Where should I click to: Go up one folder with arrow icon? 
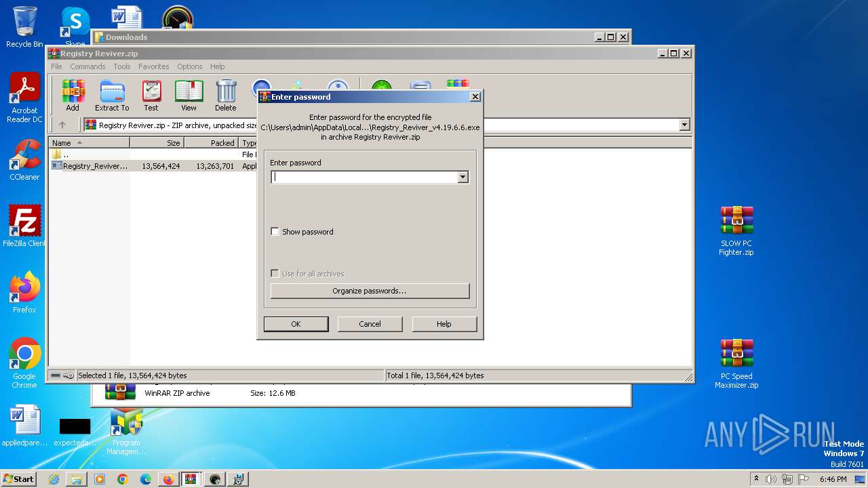(x=62, y=125)
